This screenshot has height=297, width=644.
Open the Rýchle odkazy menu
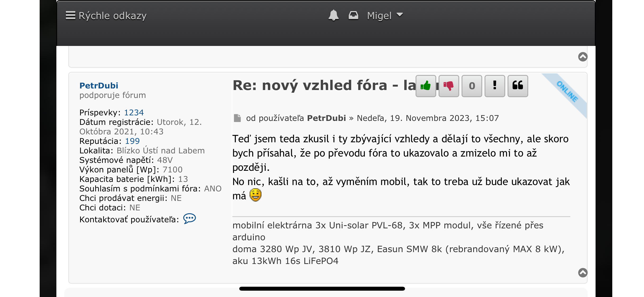pos(106,16)
